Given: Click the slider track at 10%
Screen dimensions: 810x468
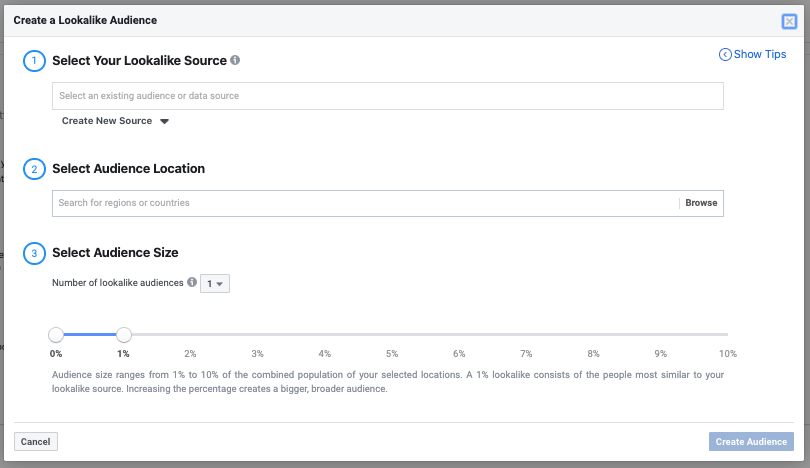Looking at the screenshot, I should 727,335.
